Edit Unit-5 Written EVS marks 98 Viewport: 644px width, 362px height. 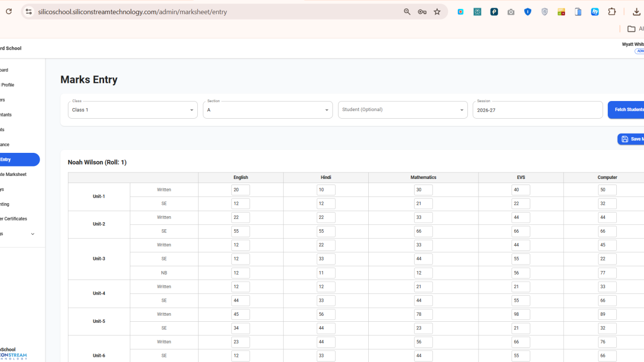tap(521, 314)
